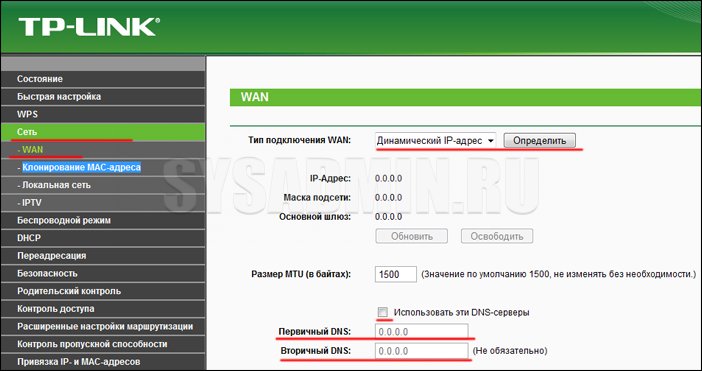The image size is (702, 371).
Task: Open 'Быстрая настройка' in the sidebar
Action: point(103,97)
